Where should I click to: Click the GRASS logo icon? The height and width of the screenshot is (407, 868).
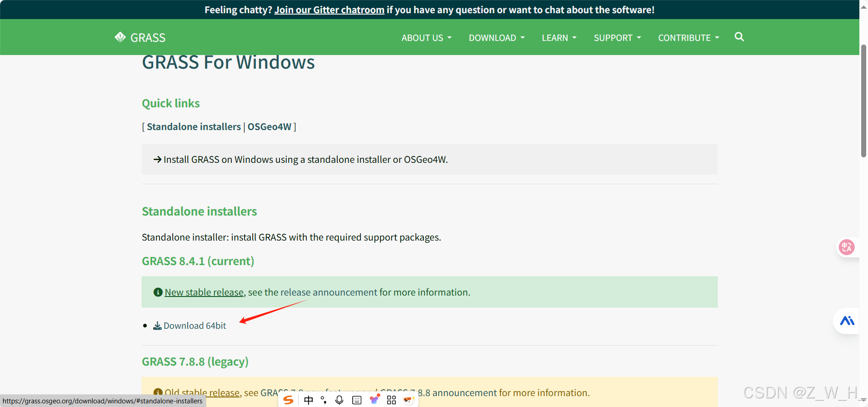(120, 37)
